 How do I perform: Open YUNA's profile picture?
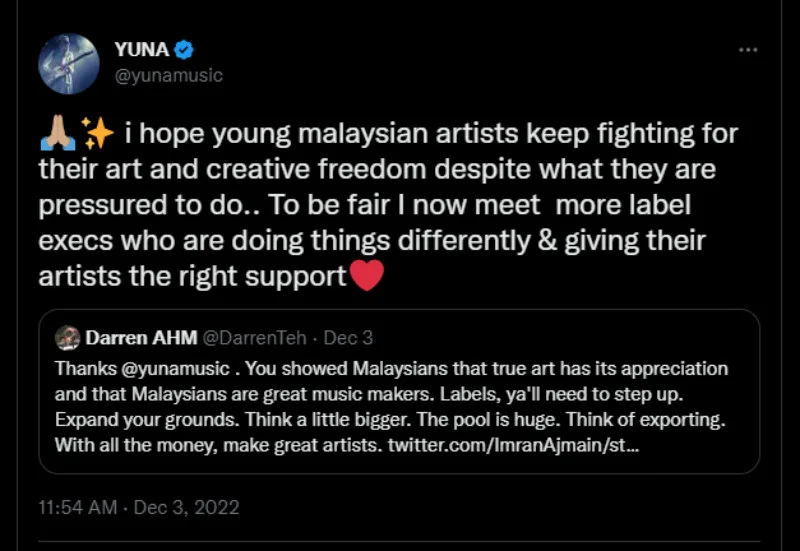click(69, 63)
